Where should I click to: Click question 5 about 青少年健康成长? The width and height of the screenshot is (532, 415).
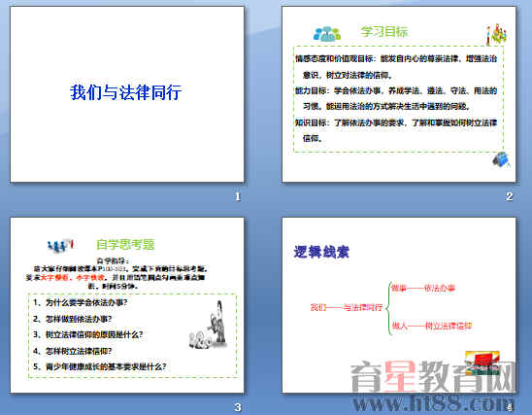tap(100, 366)
